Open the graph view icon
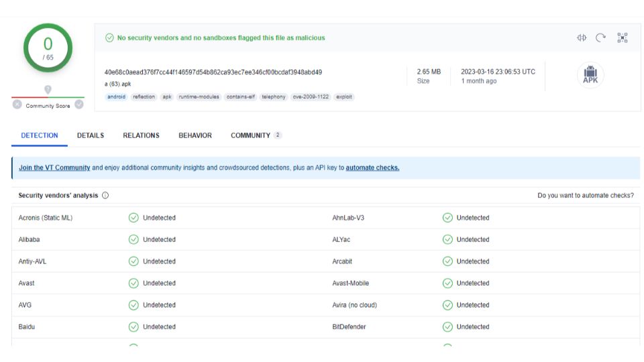The width and height of the screenshot is (644, 362). [x=623, y=38]
